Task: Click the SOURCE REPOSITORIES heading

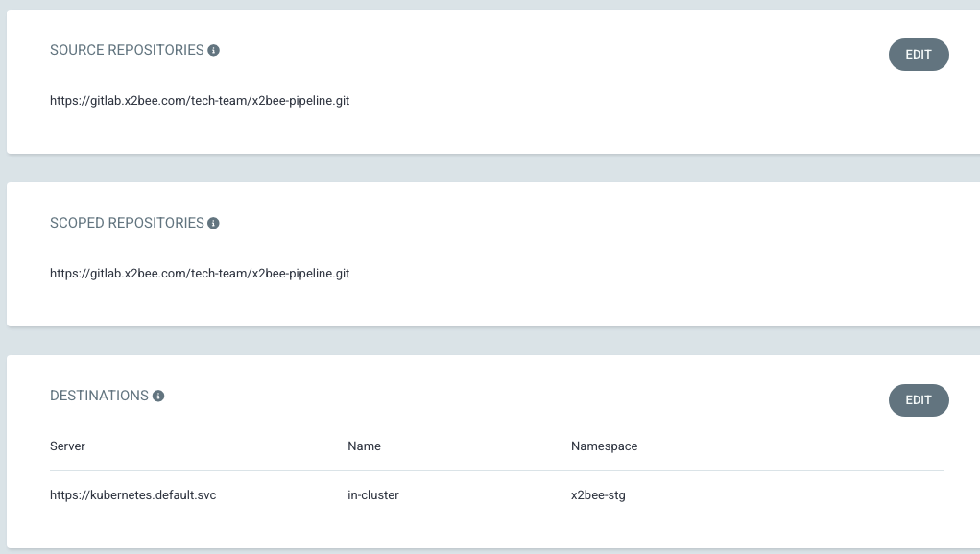Action: click(x=127, y=50)
